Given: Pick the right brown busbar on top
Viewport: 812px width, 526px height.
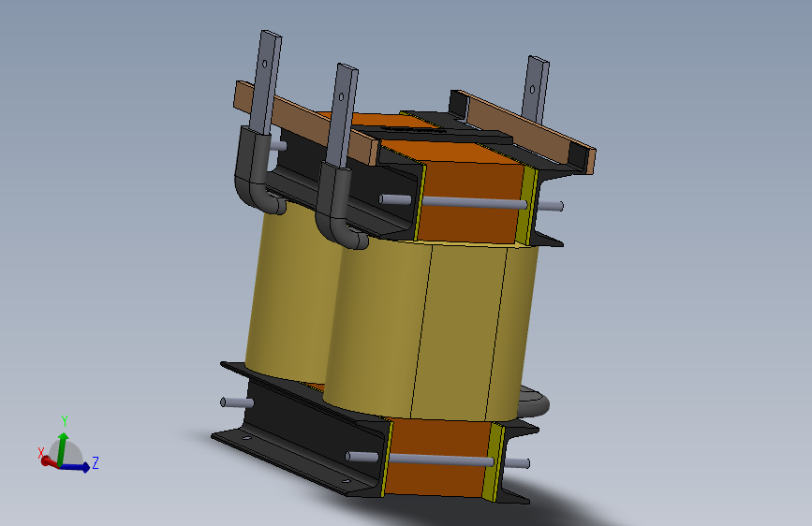Looking at the screenshot, I should click(x=528, y=129).
